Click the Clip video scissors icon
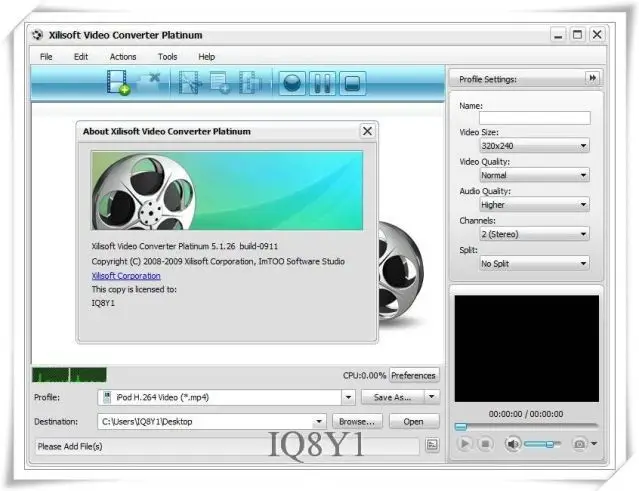Viewport: 639px width, 491px height. (190, 83)
